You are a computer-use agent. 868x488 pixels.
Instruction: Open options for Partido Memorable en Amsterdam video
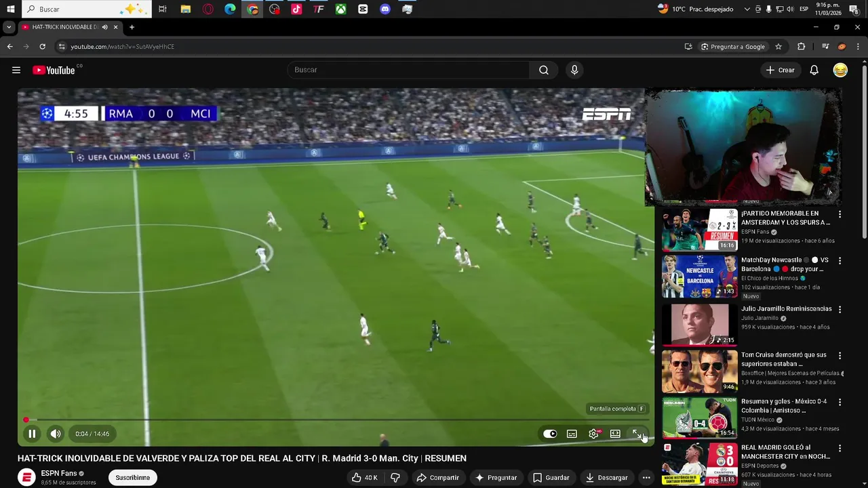[840, 214]
